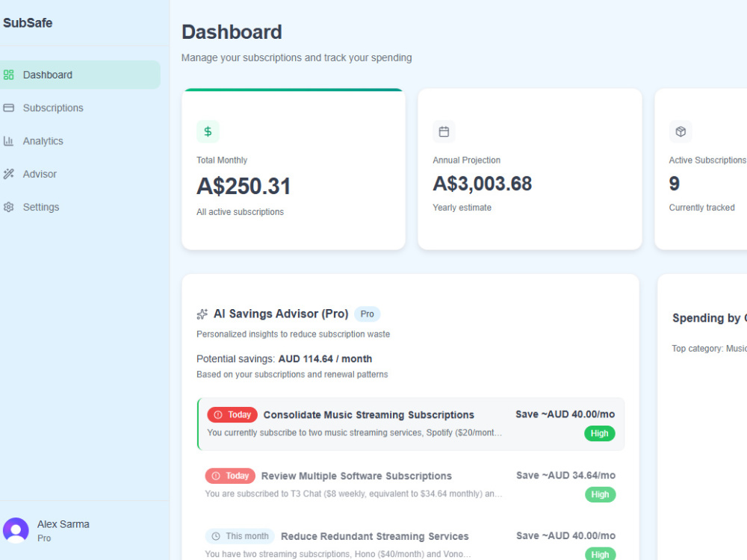The height and width of the screenshot is (560, 747).
Task: Click the Personalized insights to reduce subscription waste text
Action: 293,335
